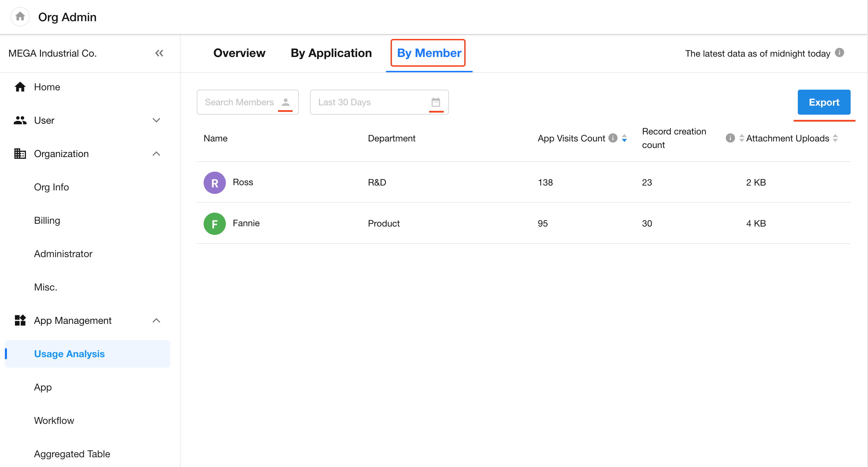Toggle sort arrows for Record creation count

pos(742,138)
